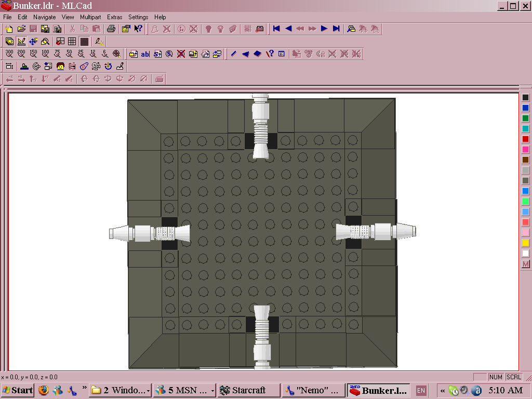Toggle the snap-to-grid button
Screen dimensions: 532x399
click(60, 42)
